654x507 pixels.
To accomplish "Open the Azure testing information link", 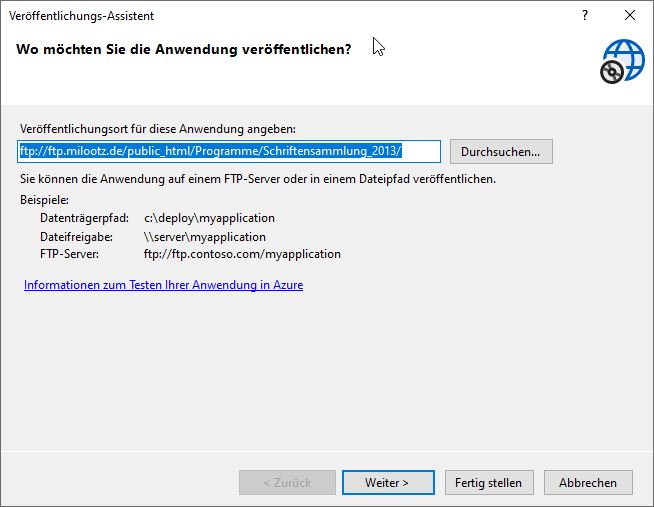I will point(163,285).
